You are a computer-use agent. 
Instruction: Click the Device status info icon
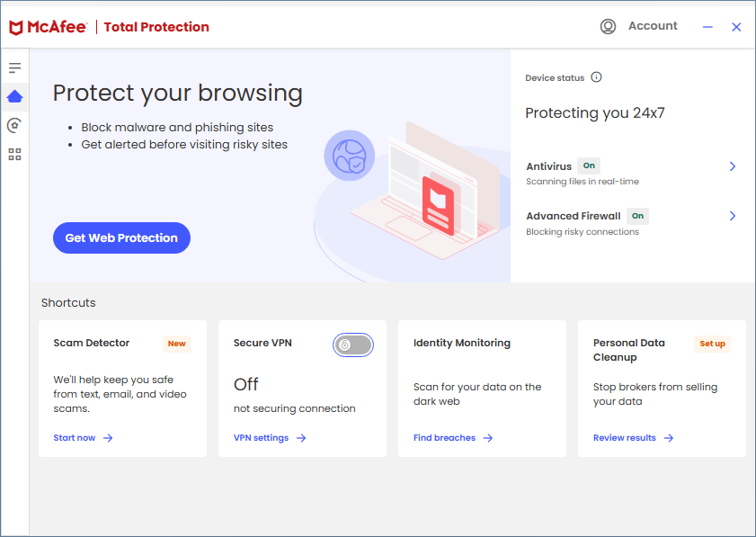(596, 77)
